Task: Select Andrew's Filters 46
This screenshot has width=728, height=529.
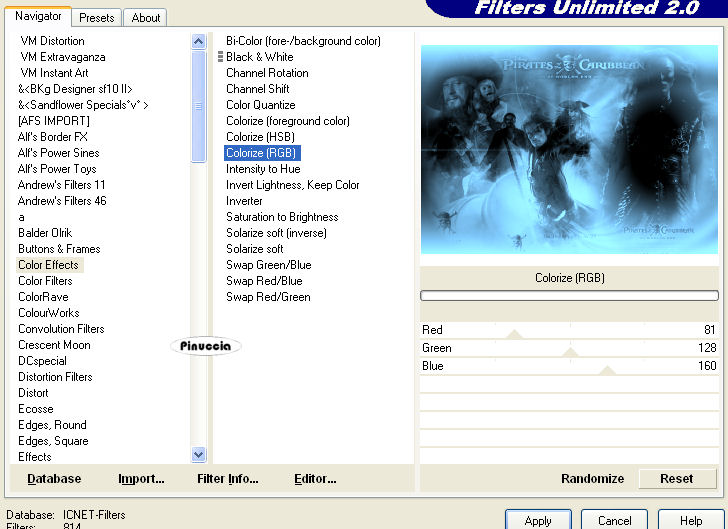Action: pyautogui.click(x=62, y=201)
